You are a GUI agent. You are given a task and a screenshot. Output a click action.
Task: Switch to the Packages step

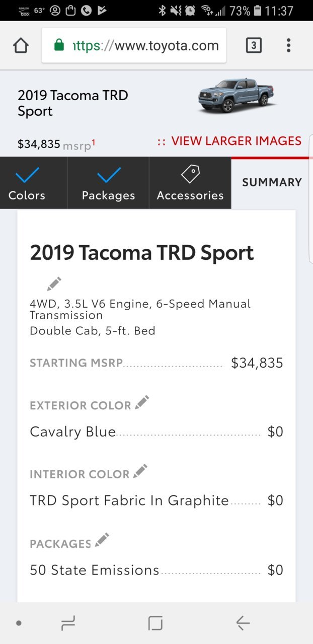pyautogui.click(x=108, y=183)
